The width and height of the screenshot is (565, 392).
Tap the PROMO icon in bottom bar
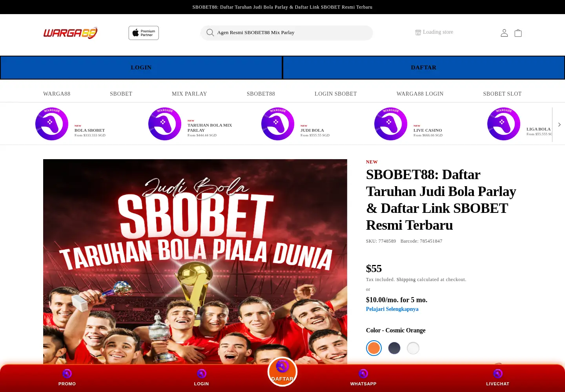(x=67, y=374)
